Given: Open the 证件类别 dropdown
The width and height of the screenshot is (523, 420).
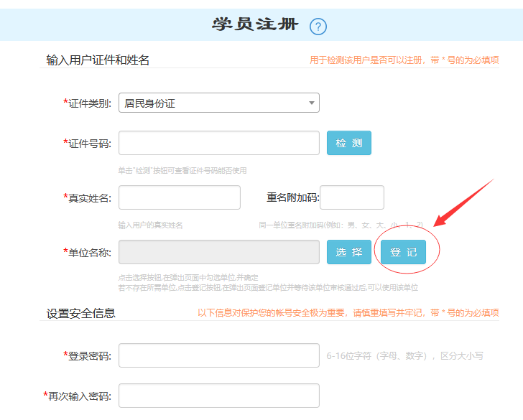Looking at the screenshot, I should (218, 103).
